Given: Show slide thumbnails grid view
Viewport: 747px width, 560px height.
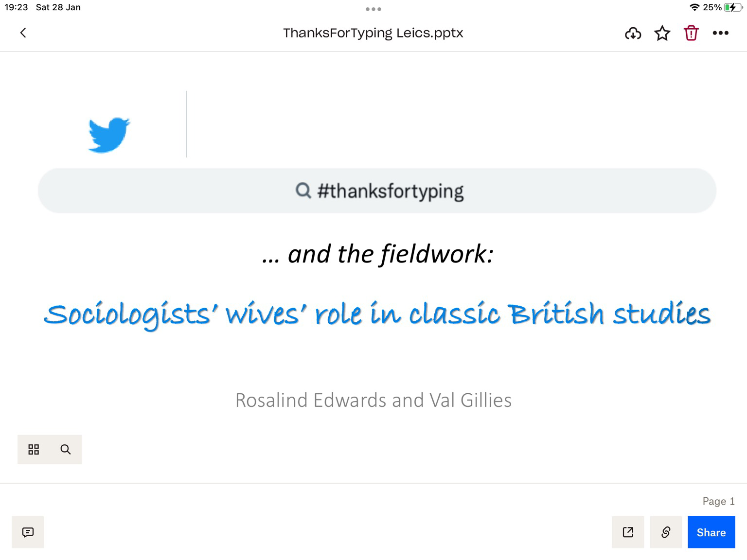Looking at the screenshot, I should (x=34, y=449).
